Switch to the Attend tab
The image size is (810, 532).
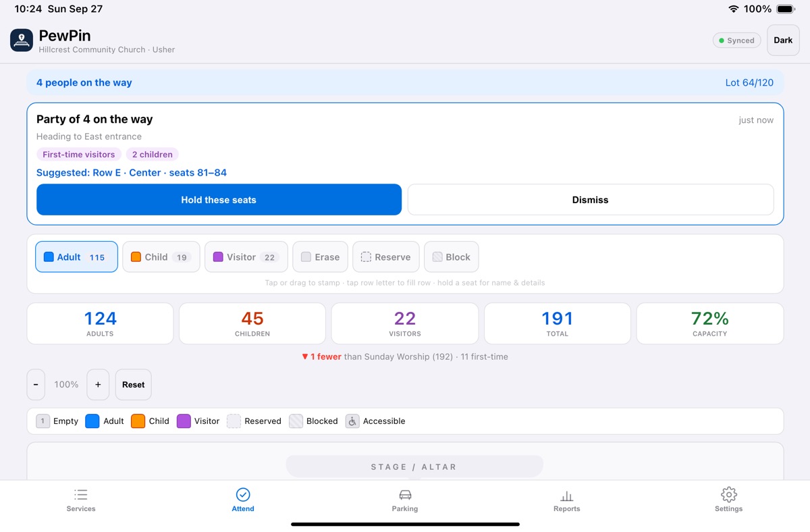point(243,500)
